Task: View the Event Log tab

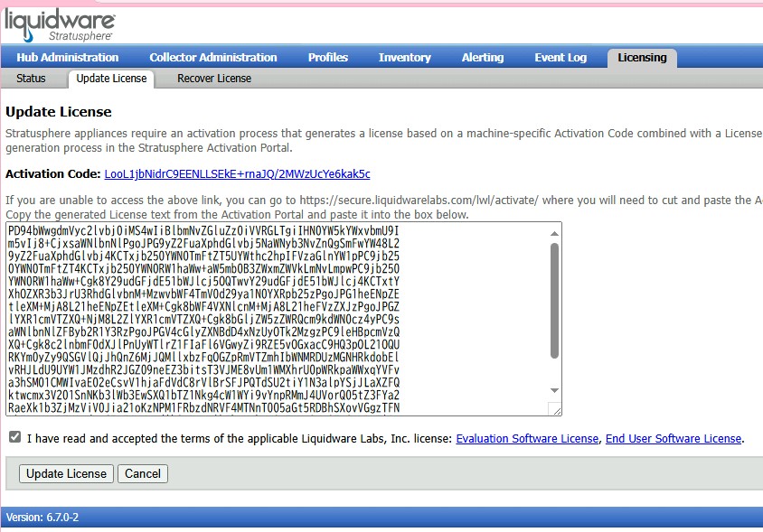Action: pos(560,58)
